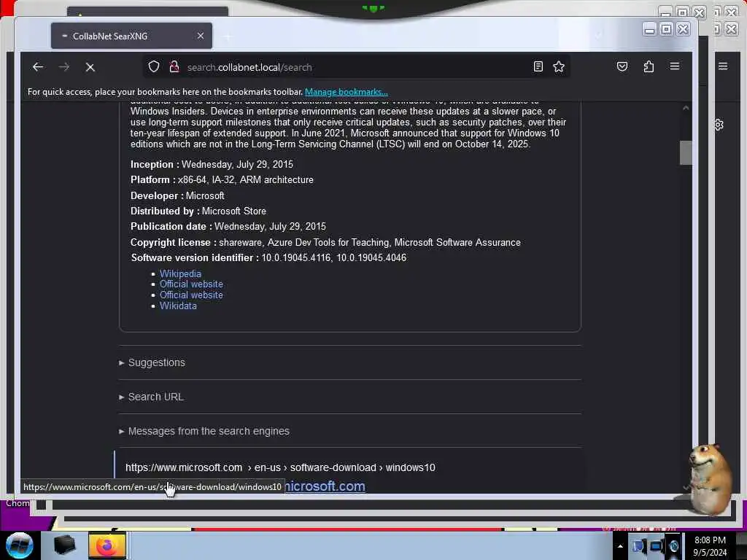Screen dimensions: 747x560
Task: Go back with the browser back arrow
Action: (38, 67)
